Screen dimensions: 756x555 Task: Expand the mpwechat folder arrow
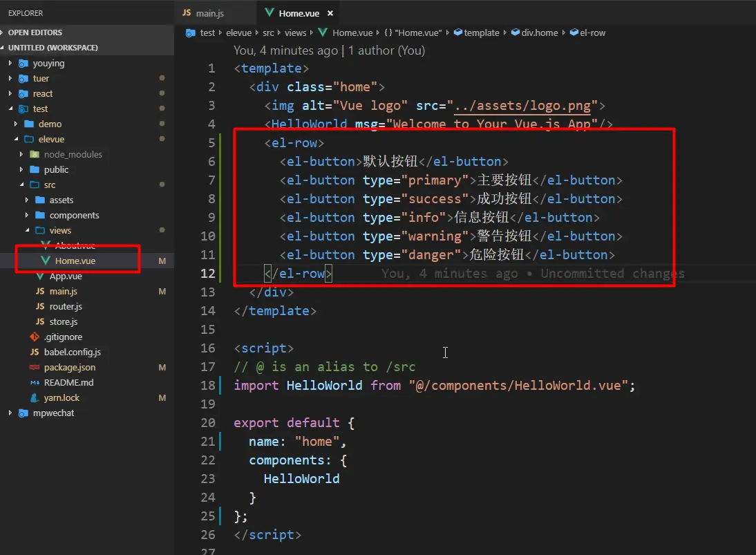pyautogui.click(x=10, y=413)
